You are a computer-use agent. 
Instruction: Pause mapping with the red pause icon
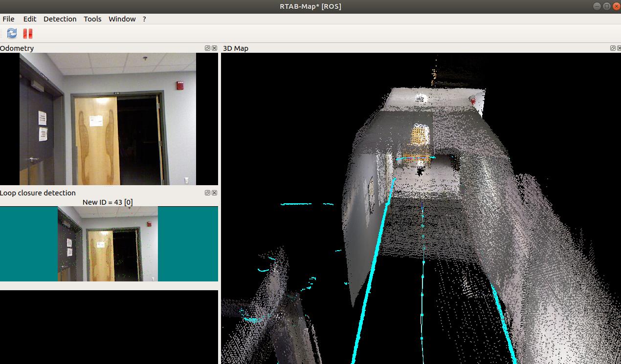pyautogui.click(x=28, y=33)
